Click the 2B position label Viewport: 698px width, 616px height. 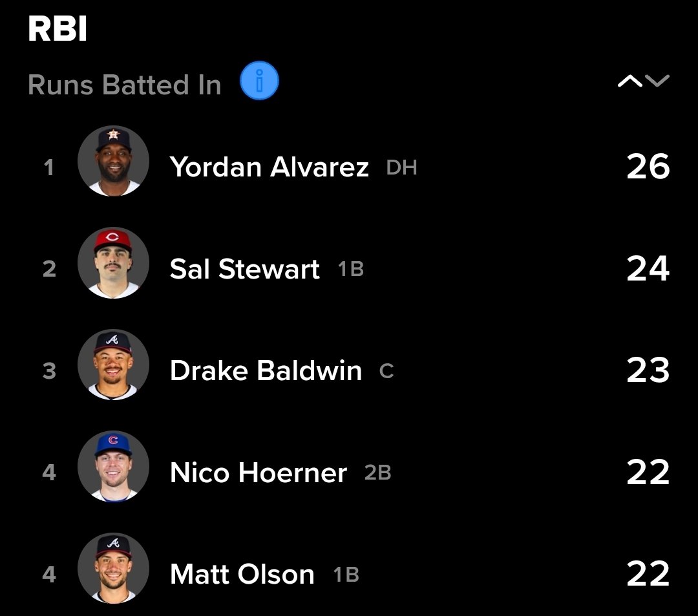377,473
